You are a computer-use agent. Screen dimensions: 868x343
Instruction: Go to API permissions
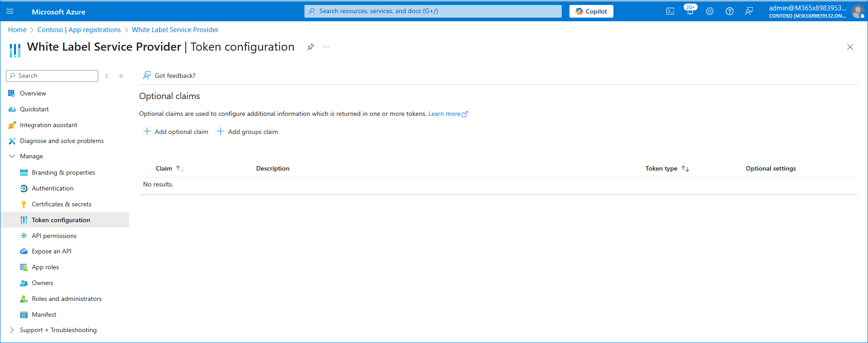tap(54, 236)
